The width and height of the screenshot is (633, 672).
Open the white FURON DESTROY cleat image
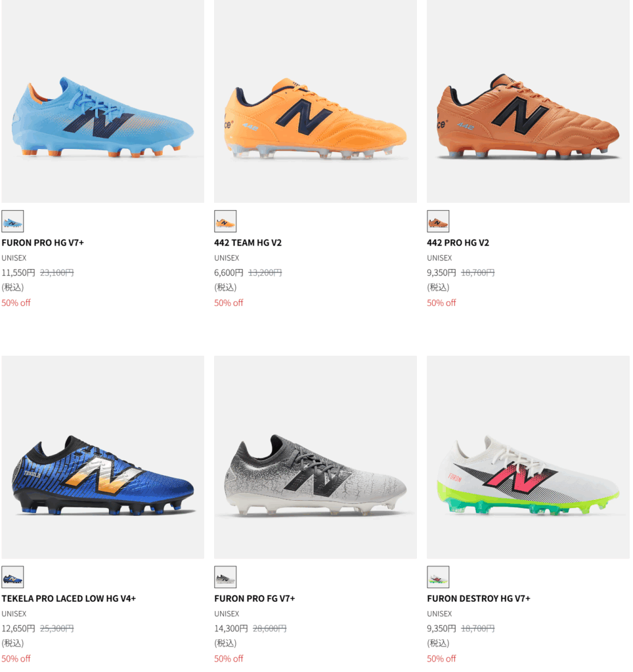click(x=528, y=474)
